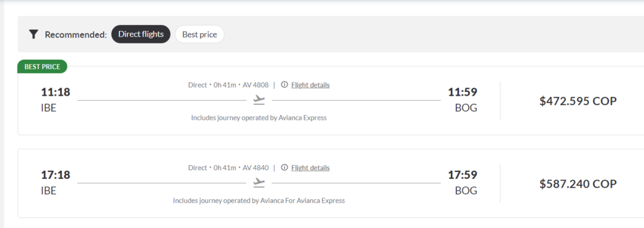Open Flight details for AV 4840

point(311,168)
